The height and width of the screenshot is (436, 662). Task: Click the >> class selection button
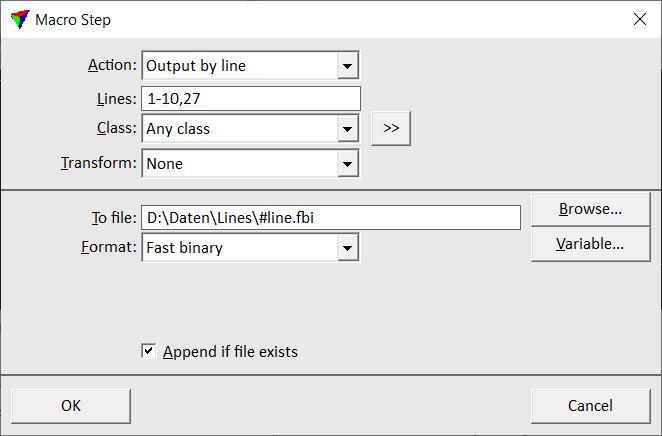390,128
